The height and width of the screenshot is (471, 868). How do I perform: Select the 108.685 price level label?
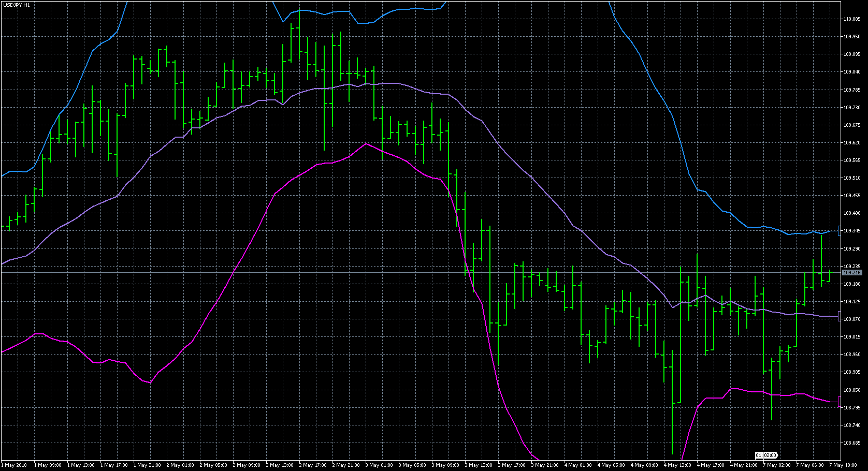(852, 443)
